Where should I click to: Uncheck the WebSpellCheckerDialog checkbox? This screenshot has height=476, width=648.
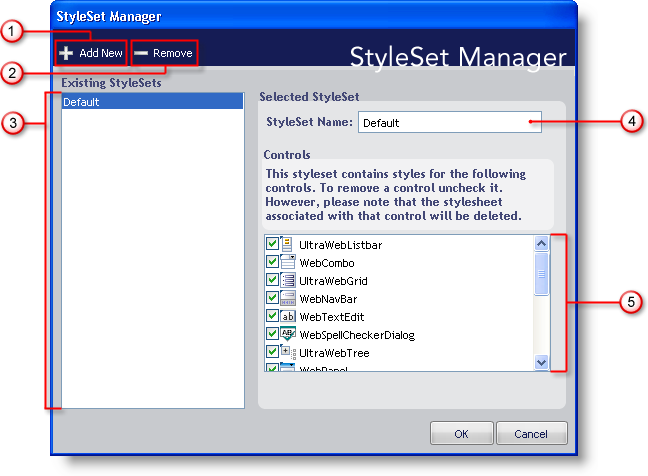(x=272, y=334)
